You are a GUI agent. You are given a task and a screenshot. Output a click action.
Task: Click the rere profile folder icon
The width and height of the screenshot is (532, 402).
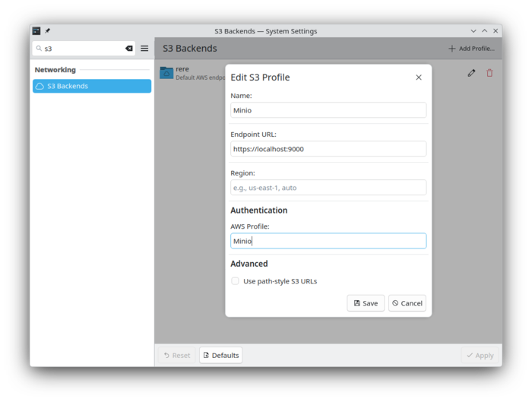[166, 73]
